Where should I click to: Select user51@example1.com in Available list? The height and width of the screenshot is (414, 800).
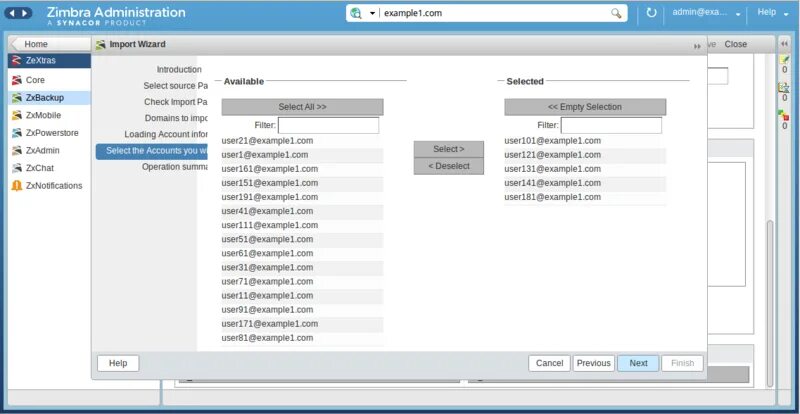pos(303,239)
